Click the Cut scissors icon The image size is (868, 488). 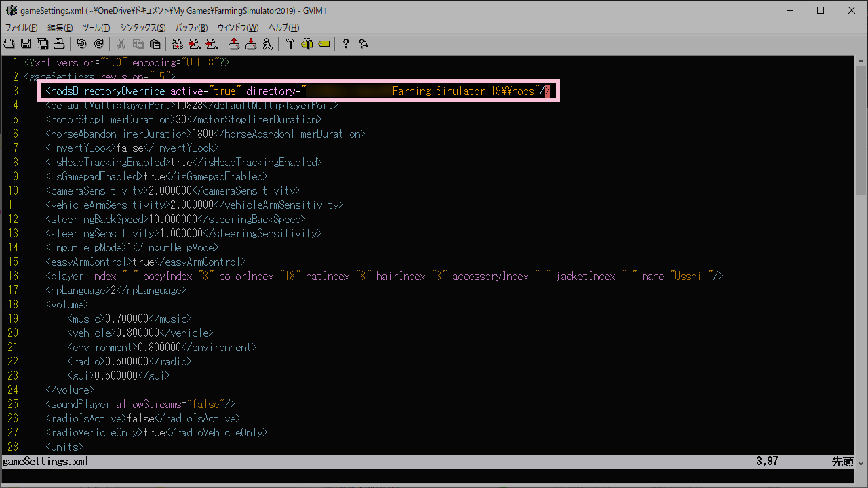coord(121,44)
